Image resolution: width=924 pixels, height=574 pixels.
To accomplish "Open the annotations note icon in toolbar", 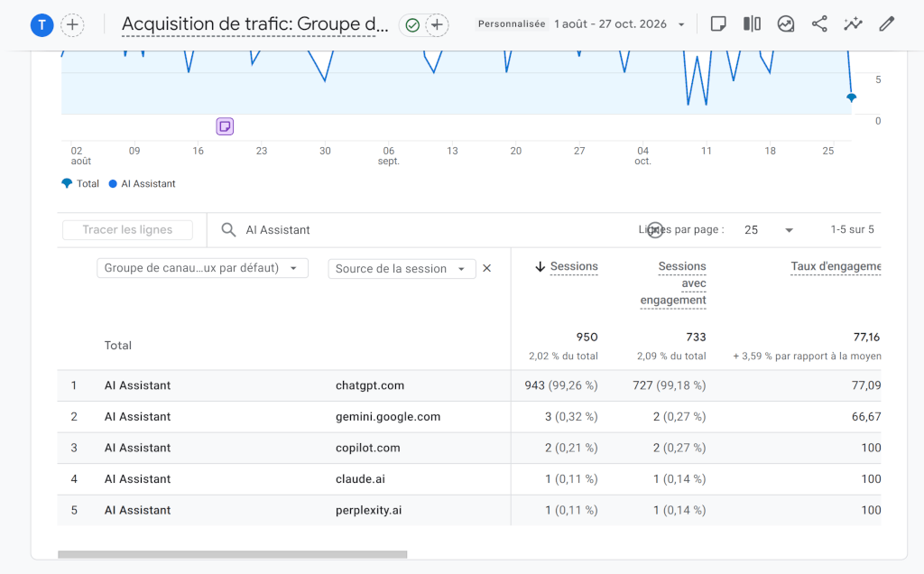I will [x=717, y=24].
